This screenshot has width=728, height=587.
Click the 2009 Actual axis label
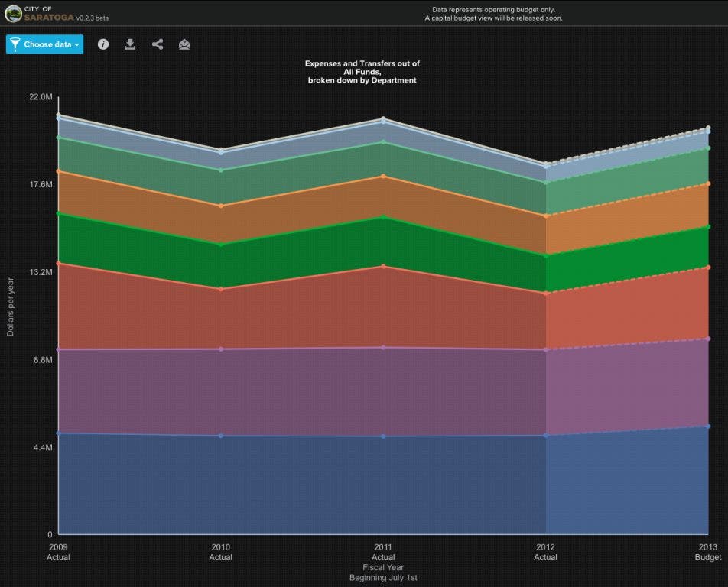tap(58, 552)
